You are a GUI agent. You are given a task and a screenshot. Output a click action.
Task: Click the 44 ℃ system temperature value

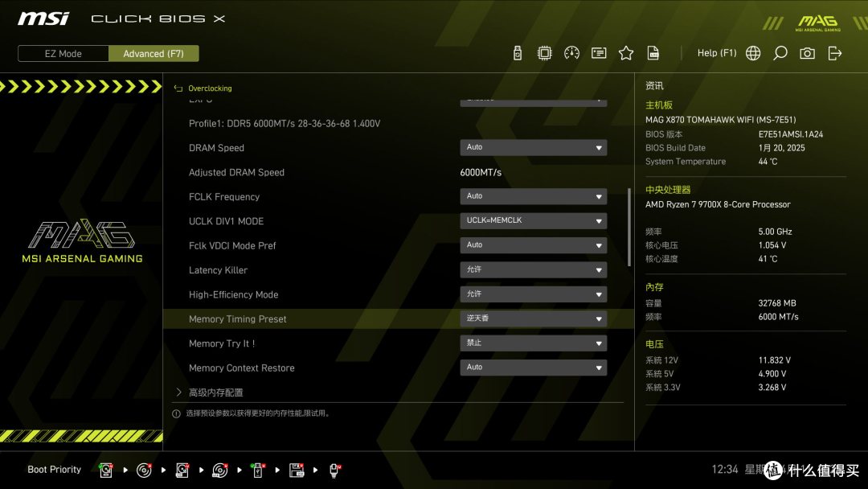tap(768, 161)
